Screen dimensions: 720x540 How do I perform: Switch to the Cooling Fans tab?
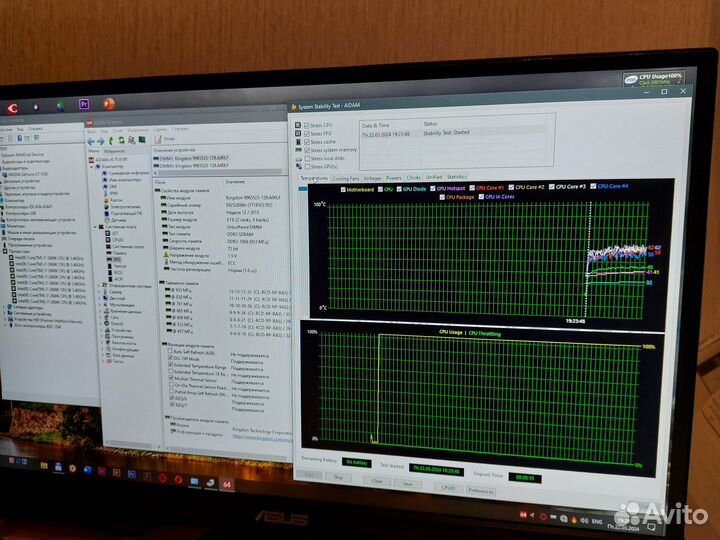pyautogui.click(x=345, y=178)
